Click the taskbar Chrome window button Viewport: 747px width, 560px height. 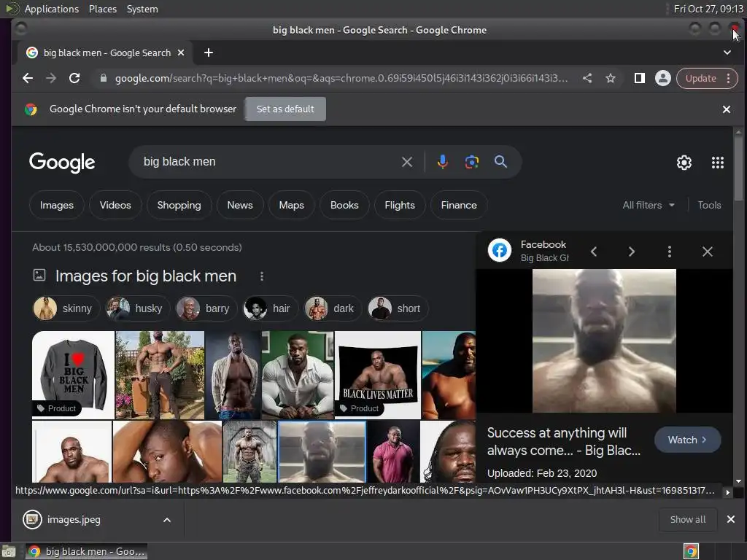pyautogui.click(x=86, y=551)
